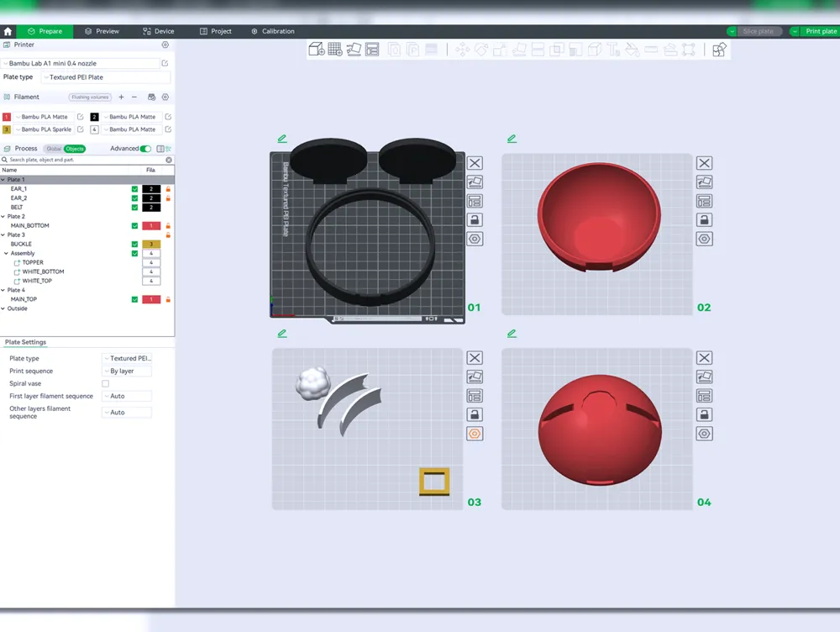Enable the Spiral vase checkbox
840x632 pixels.
(106, 383)
